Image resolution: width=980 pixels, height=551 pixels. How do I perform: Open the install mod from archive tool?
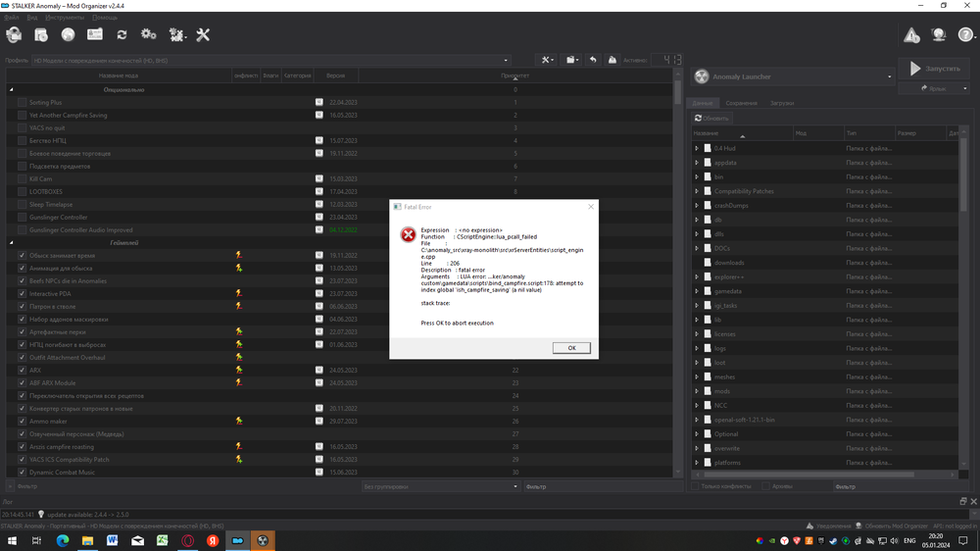pos(41,35)
